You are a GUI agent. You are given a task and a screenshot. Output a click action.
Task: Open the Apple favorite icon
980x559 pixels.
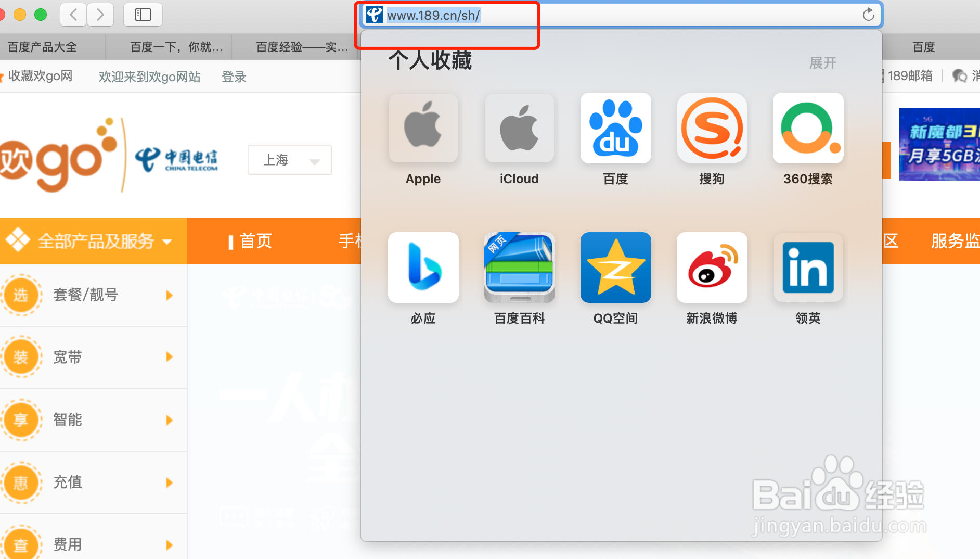click(423, 128)
